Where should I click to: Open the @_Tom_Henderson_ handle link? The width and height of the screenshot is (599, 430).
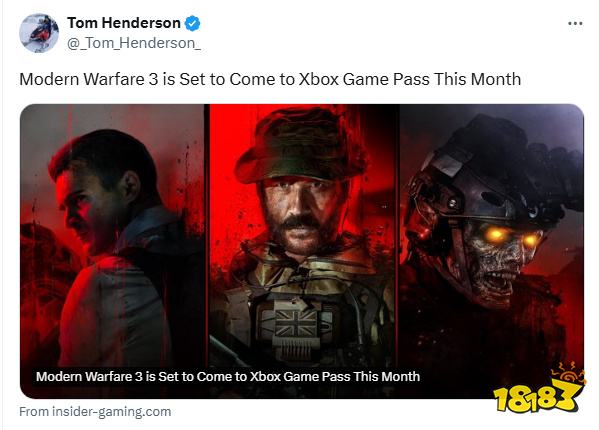134,43
